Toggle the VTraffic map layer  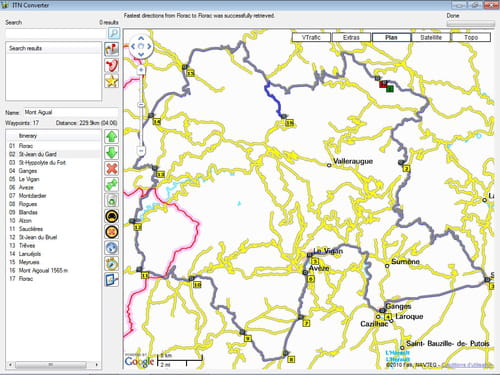(x=311, y=37)
